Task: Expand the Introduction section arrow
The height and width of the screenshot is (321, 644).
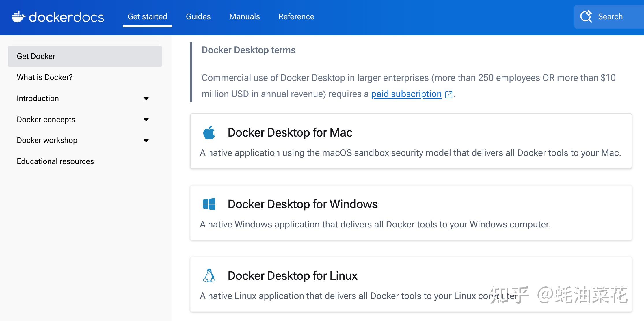Action: tap(146, 99)
